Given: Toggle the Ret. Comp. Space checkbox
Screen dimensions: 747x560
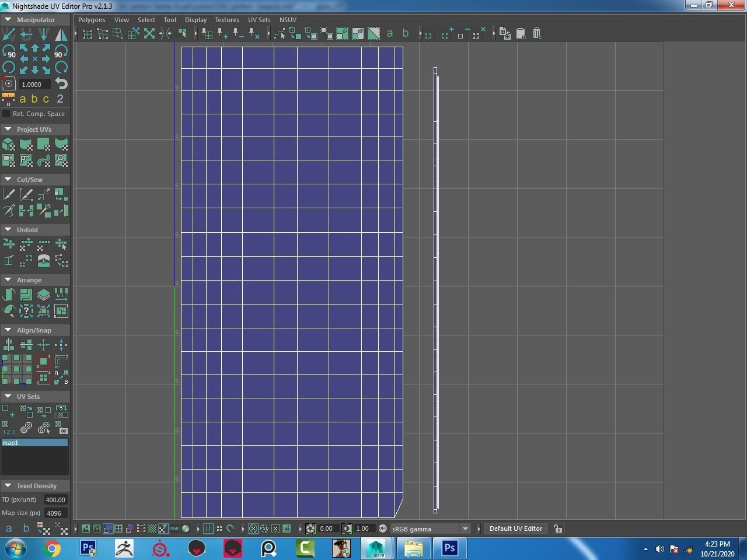Looking at the screenshot, I should click(x=6, y=114).
